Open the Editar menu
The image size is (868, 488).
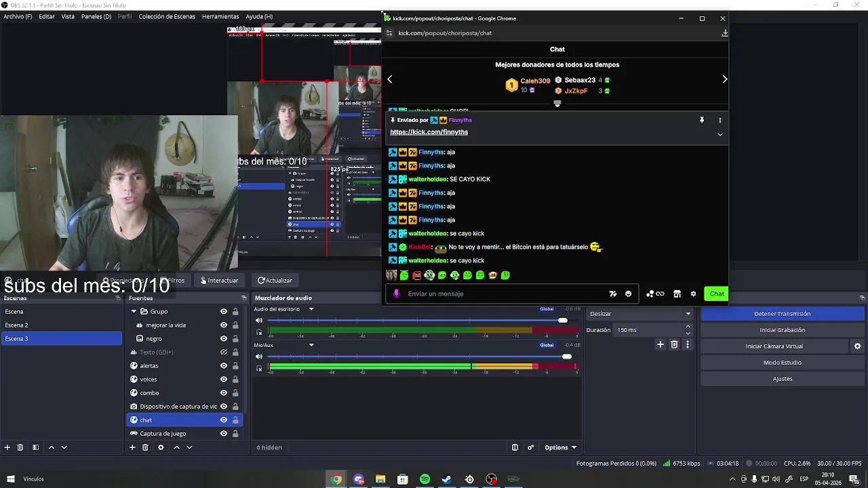[47, 16]
